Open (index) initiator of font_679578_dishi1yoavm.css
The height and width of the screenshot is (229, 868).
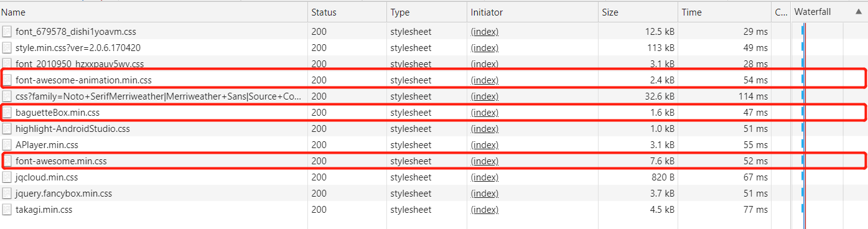[485, 32]
